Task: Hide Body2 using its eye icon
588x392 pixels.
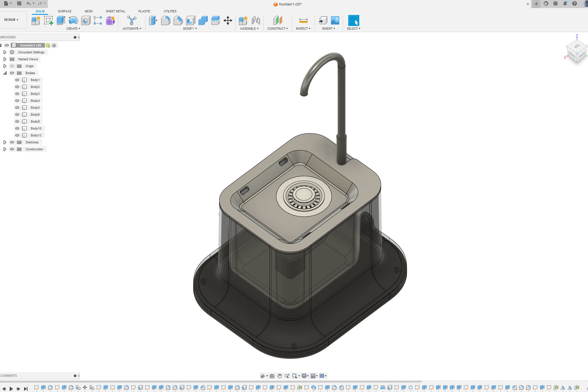Action: [x=17, y=87]
